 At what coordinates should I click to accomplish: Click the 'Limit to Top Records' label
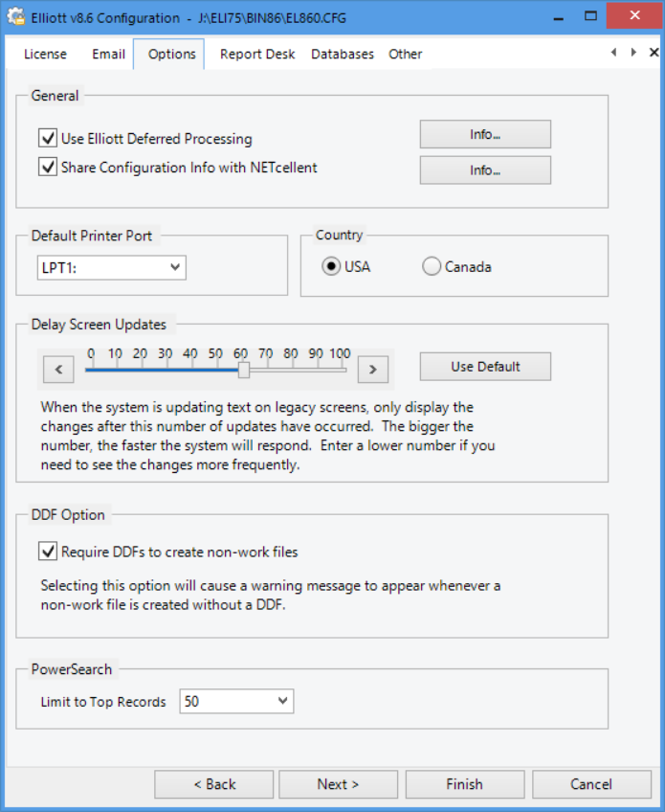click(103, 702)
